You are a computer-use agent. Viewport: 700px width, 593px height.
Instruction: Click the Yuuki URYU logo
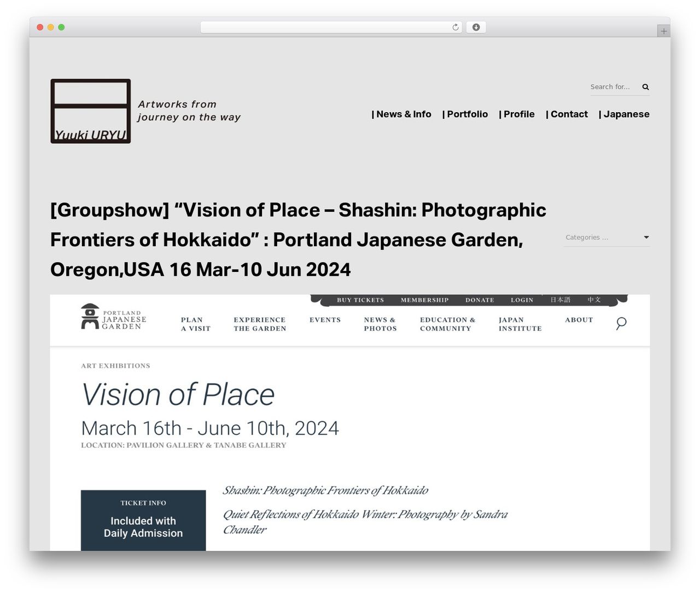[x=91, y=111]
